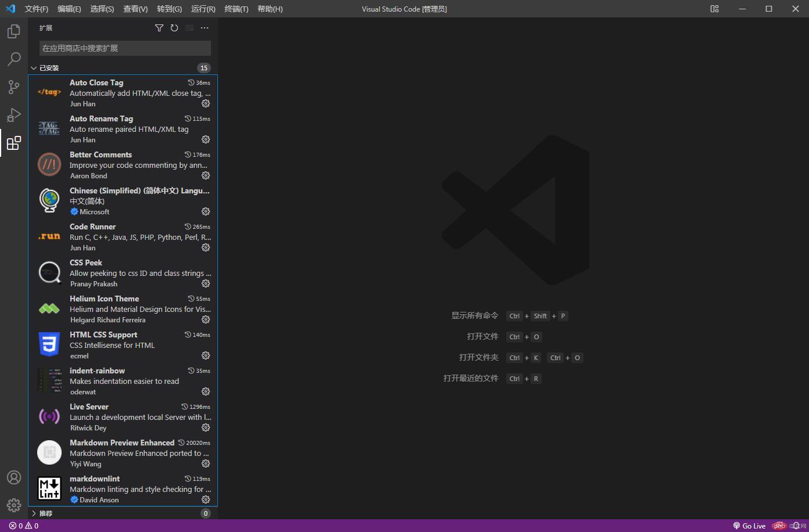Open manage gear for HTML CSS Support
The height and width of the screenshot is (532, 809).
[x=206, y=355]
